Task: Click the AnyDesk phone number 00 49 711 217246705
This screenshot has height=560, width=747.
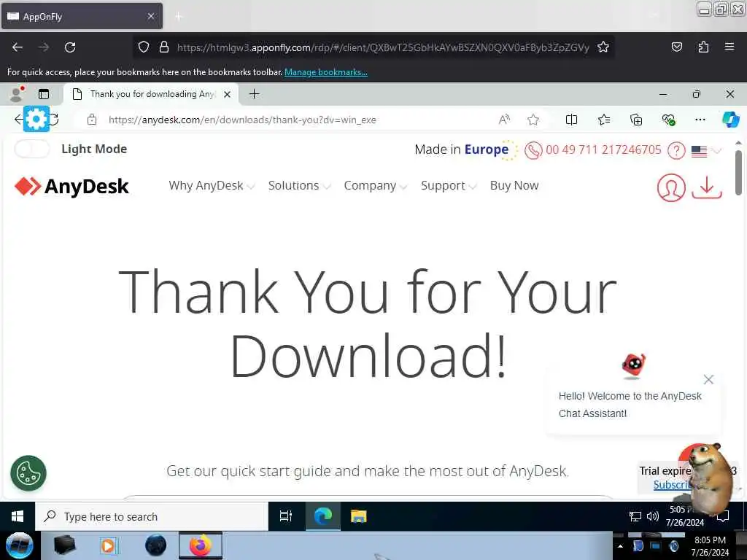Action: (603, 150)
